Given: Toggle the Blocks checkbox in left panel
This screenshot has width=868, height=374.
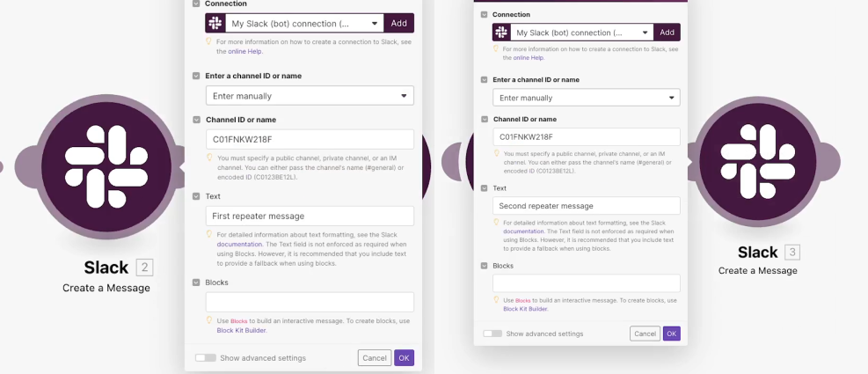Looking at the screenshot, I should [x=196, y=282].
